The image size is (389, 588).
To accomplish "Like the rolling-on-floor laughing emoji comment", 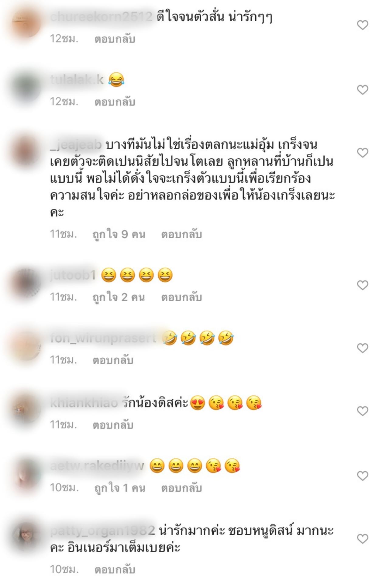I will pyautogui.click(x=362, y=348).
